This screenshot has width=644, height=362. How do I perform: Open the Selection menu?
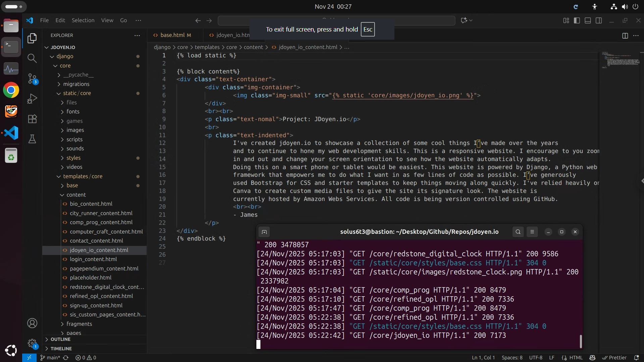point(83,20)
